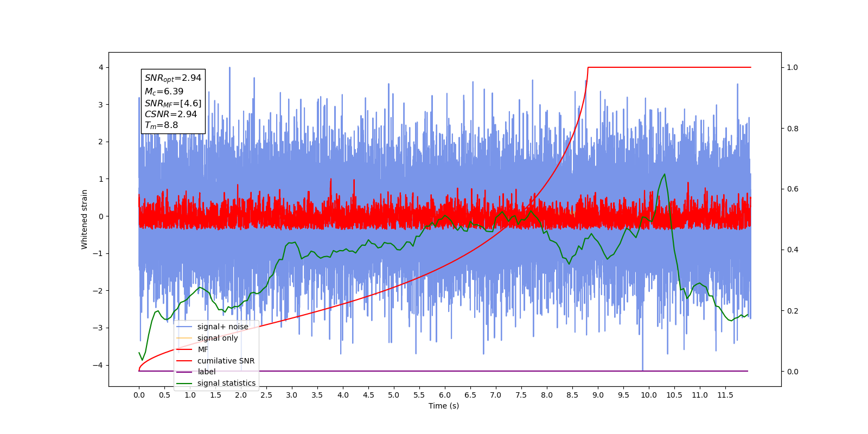Click the right y-axis tick label 0.6
Viewport: 868px width, 434px height.
[793, 189]
